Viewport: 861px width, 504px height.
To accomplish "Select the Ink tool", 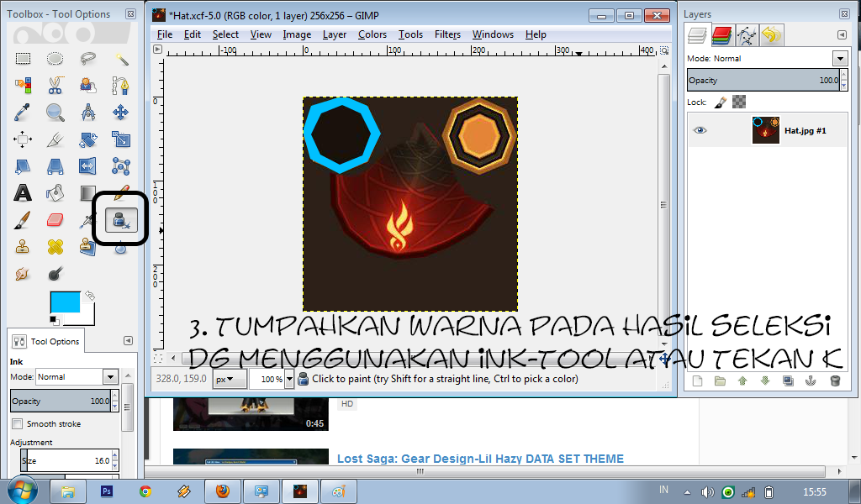I will click(x=121, y=220).
